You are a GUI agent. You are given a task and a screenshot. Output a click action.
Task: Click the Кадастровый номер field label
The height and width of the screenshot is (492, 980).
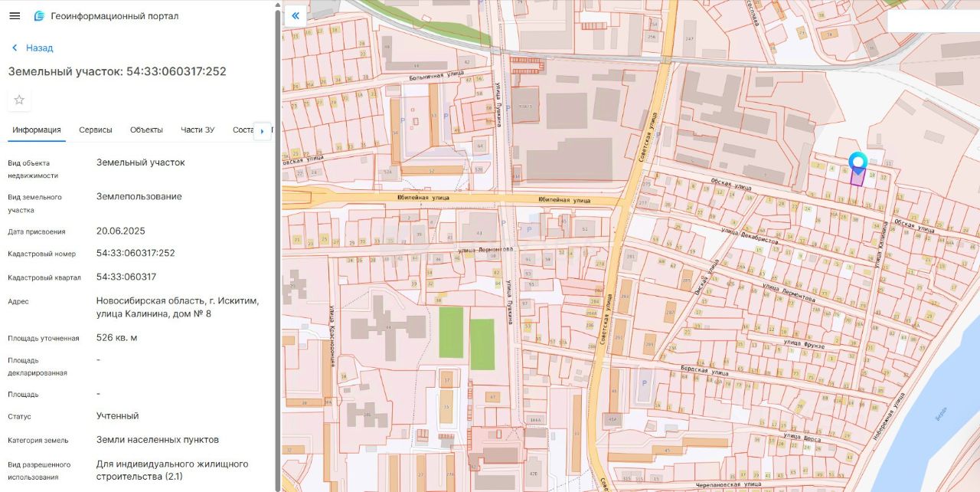[42, 254]
